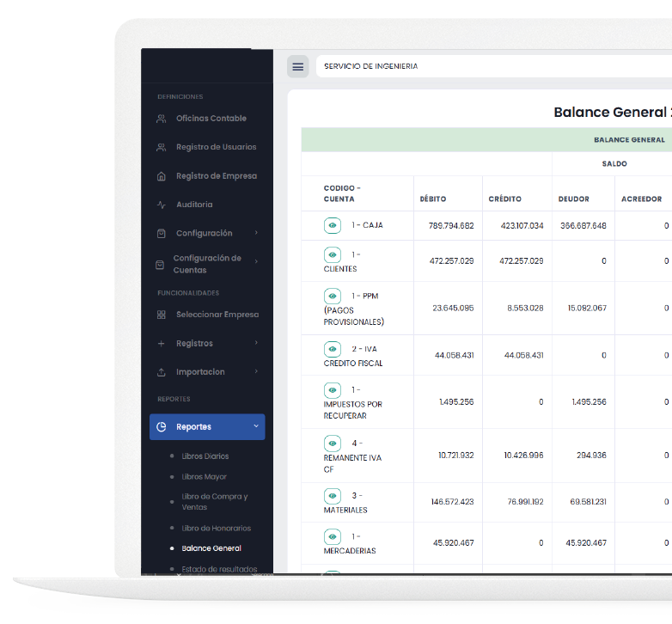
Task: Click the CRÉDITO column header
Action: [504, 199]
